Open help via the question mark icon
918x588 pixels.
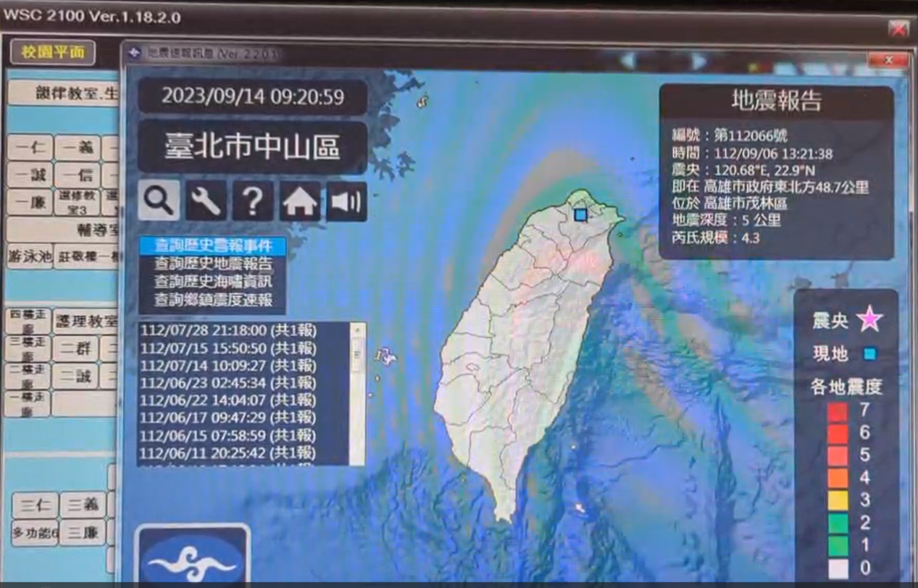253,201
